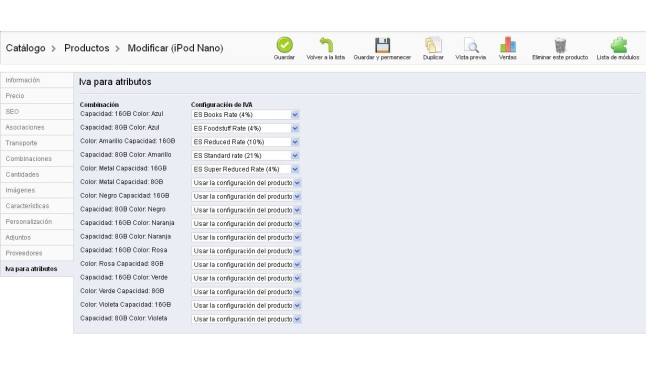Open the Características tab
This screenshot has width=646, height=366.
click(x=37, y=206)
